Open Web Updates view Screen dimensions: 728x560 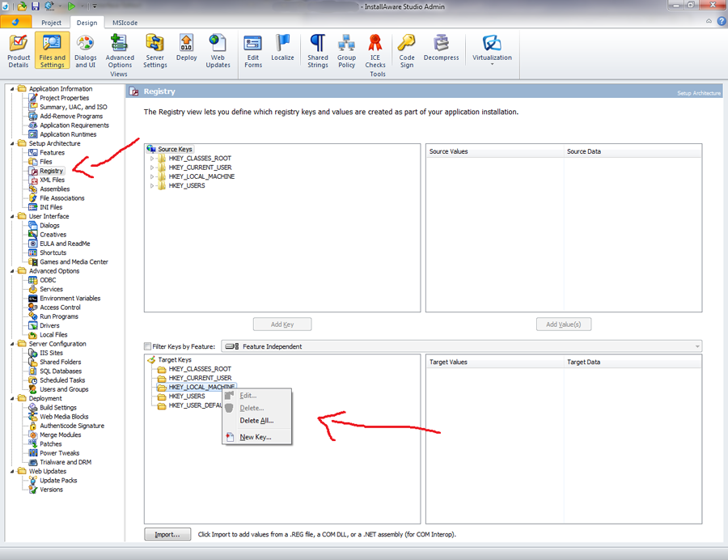coord(218,51)
